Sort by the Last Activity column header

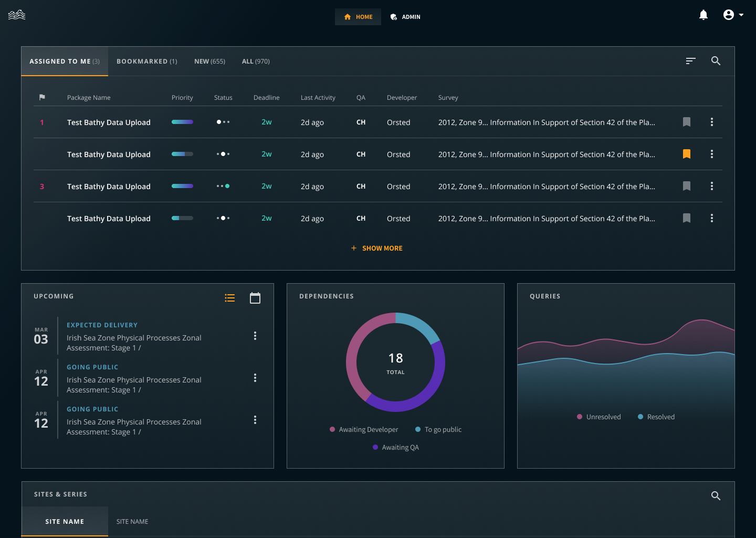318,98
